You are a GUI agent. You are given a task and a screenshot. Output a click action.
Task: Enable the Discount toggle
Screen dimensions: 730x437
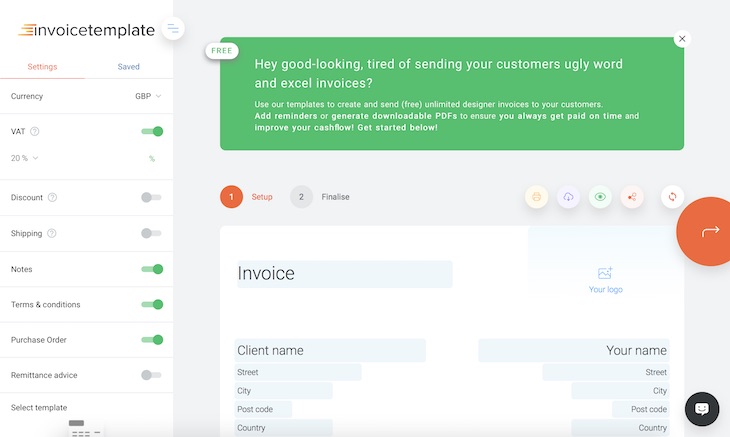152,197
